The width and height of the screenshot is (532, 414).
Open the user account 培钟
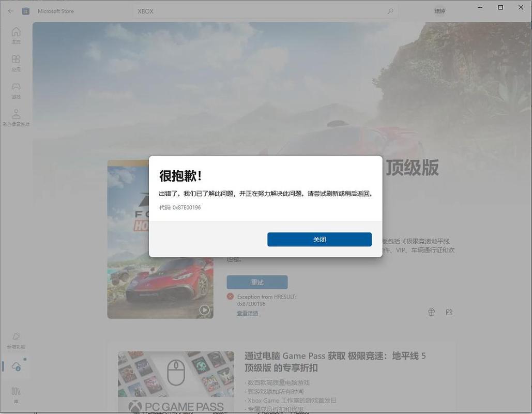[x=439, y=11]
